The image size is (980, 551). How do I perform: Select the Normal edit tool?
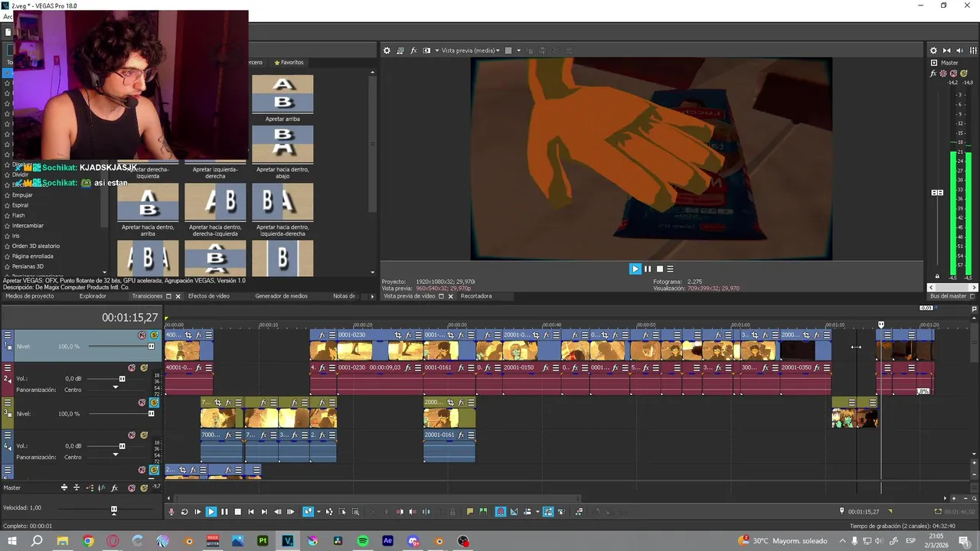[x=308, y=512]
